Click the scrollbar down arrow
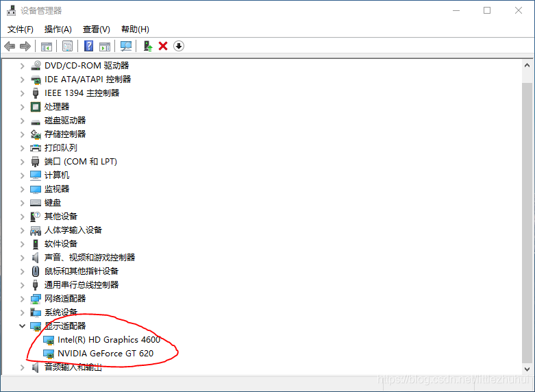This screenshot has height=392, width=535. [x=527, y=369]
